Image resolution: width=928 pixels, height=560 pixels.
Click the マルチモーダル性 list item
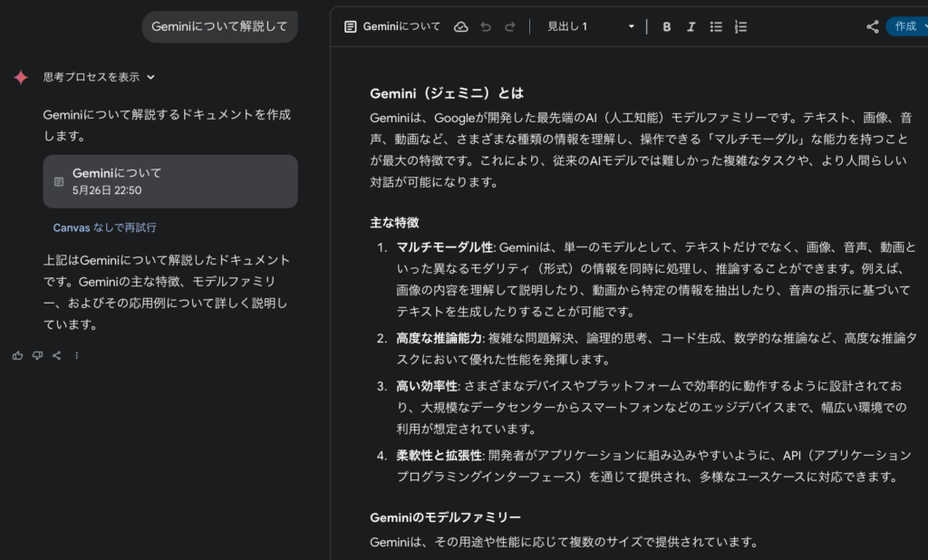[656, 279]
